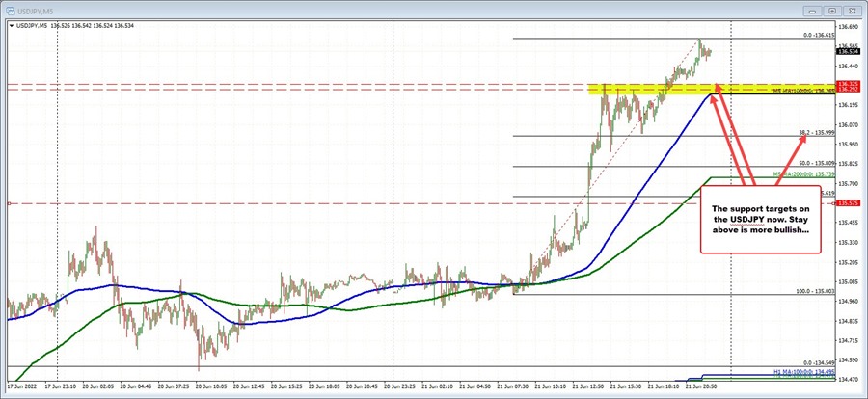
Task: Click the 134.835 price axis value
Action: pyautogui.click(x=847, y=321)
